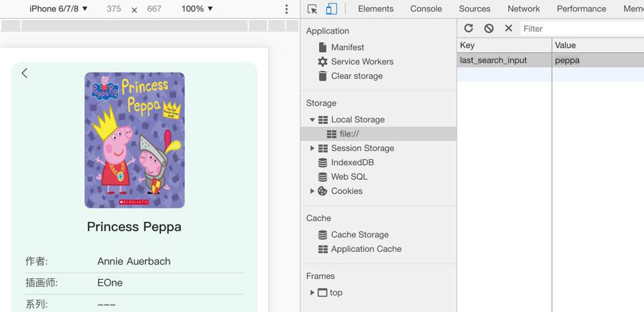This screenshot has width=644, height=312.
Task: Click the delete selected entry X icon
Action: click(509, 28)
